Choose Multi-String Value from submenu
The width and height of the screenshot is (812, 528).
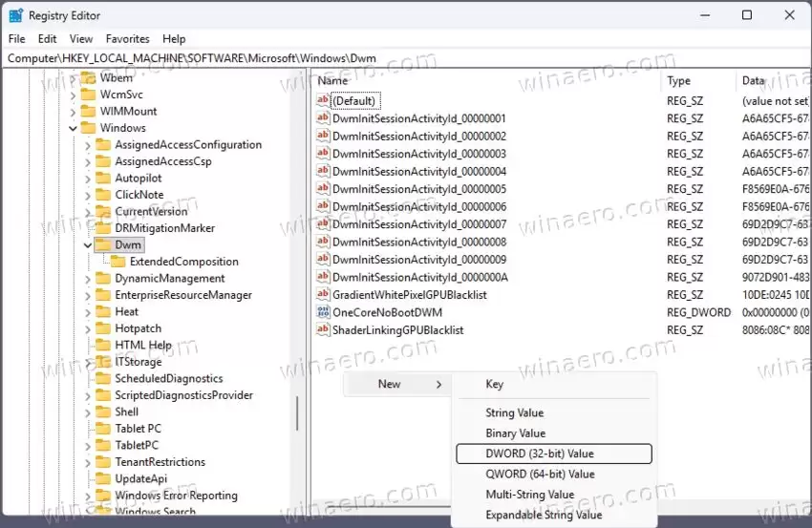(x=553, y=495)
